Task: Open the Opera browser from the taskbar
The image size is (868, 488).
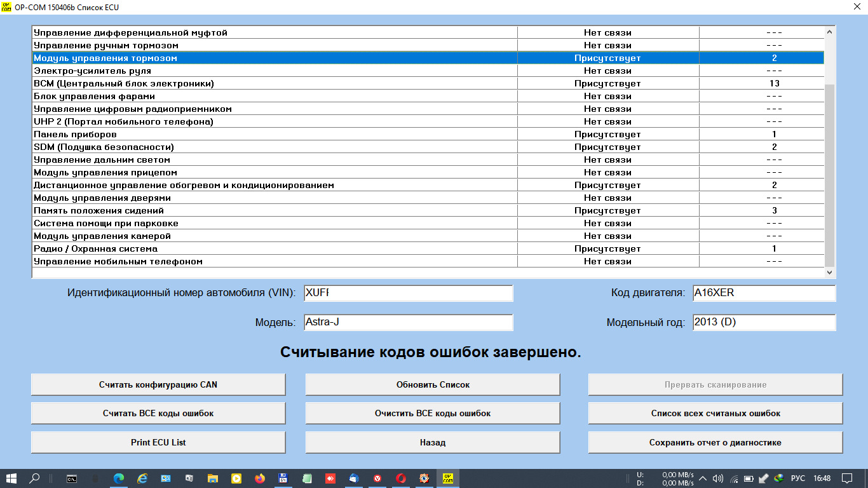Action: 401,478
